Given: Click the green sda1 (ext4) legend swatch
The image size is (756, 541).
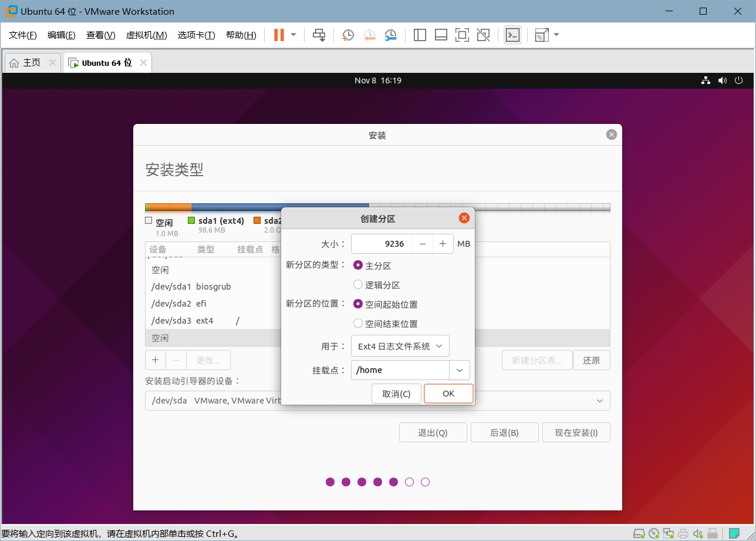Looking at the screenshot, I should pos(191,221).
